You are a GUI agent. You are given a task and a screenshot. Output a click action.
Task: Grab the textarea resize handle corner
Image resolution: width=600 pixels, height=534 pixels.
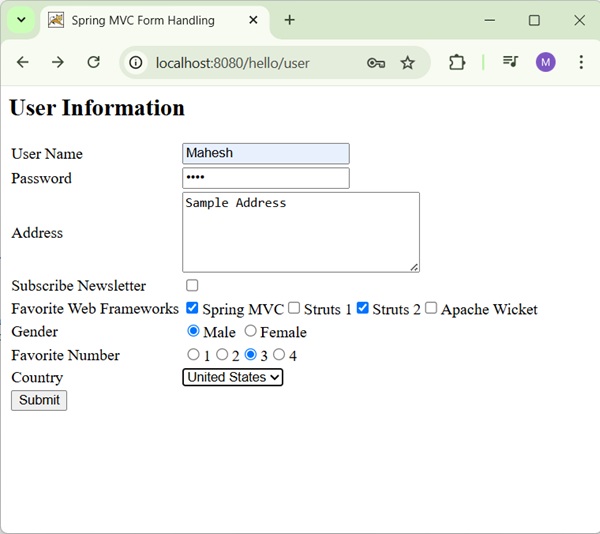pos(414,267)
